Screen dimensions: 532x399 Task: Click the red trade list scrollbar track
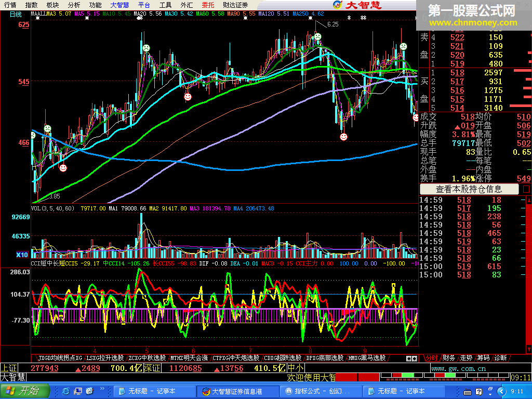[528, 274]
